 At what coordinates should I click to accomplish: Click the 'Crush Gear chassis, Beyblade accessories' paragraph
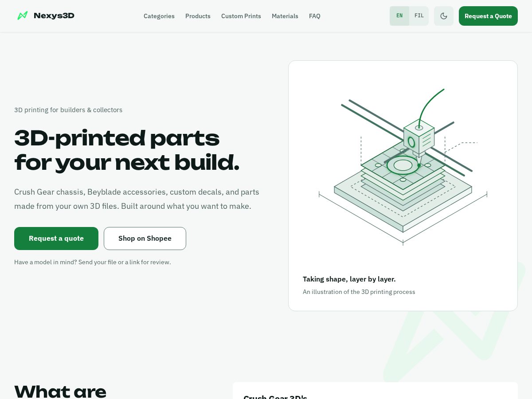pyautogui.click(x=137, y=199)
